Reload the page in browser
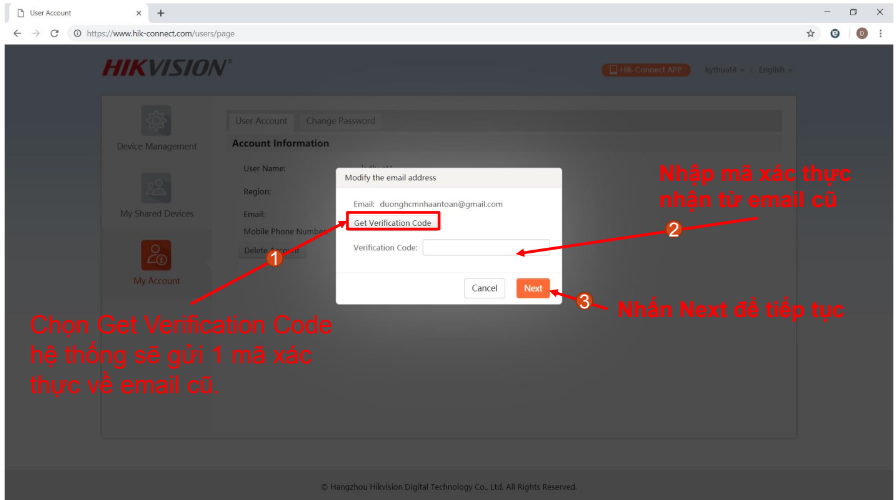 coord(54,33)
